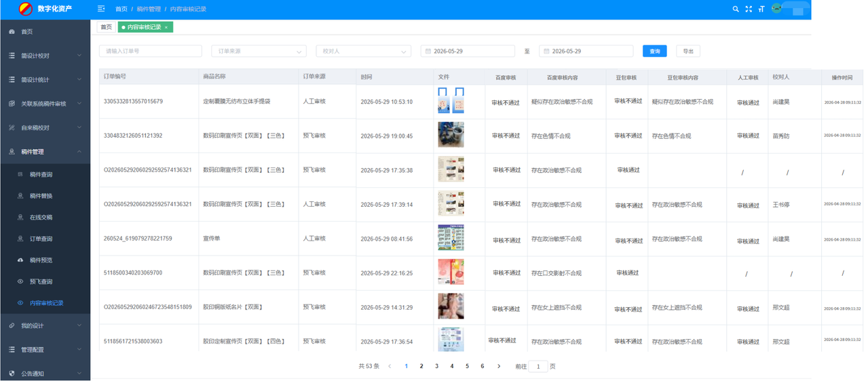Click the next page arrow
Viewport: 868px width, 381px height.
(x=499, y=366)
